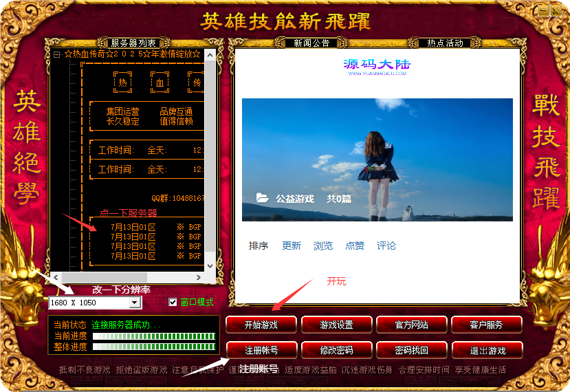
Task: Click 排序 label text
Action: (259, 246)
